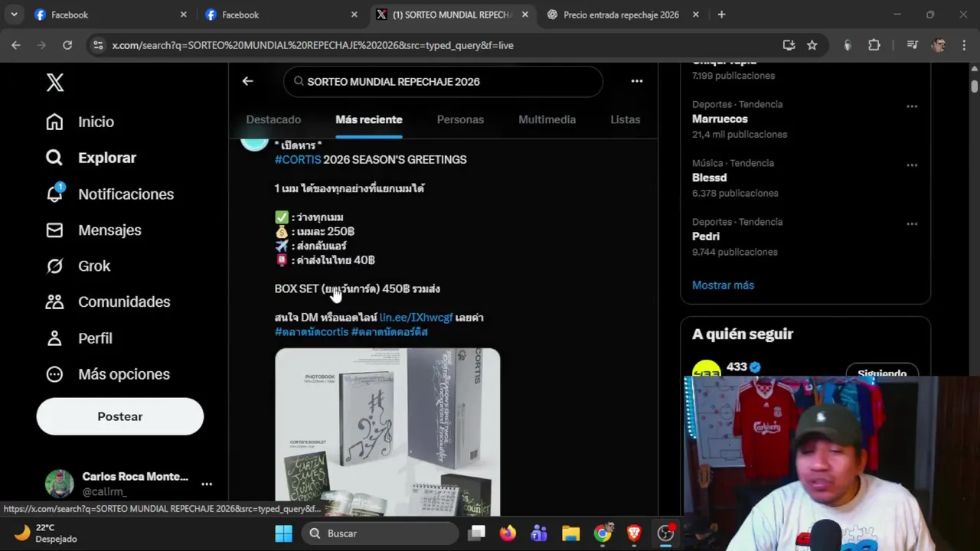Switch to the Destacado tab
The width and height of the screenshot is (980, 551).
point(273,119)
